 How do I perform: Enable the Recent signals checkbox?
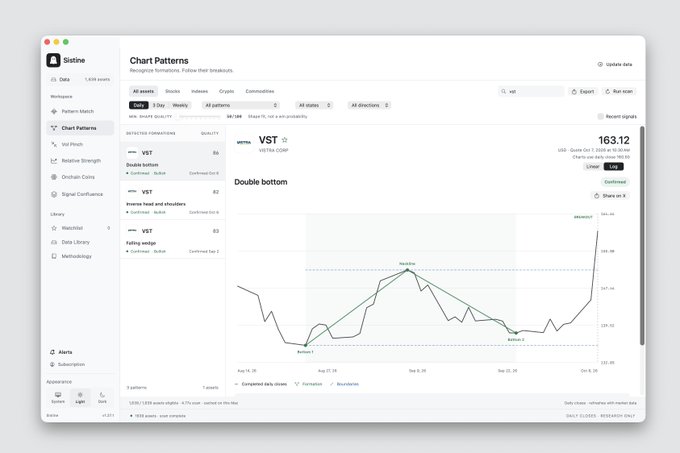(601, 116)
